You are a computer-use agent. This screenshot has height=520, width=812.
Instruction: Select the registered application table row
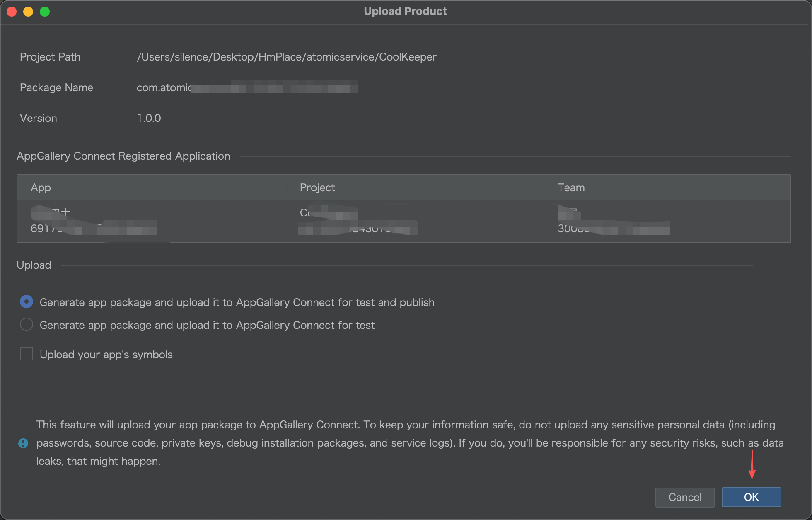[207, 221]
